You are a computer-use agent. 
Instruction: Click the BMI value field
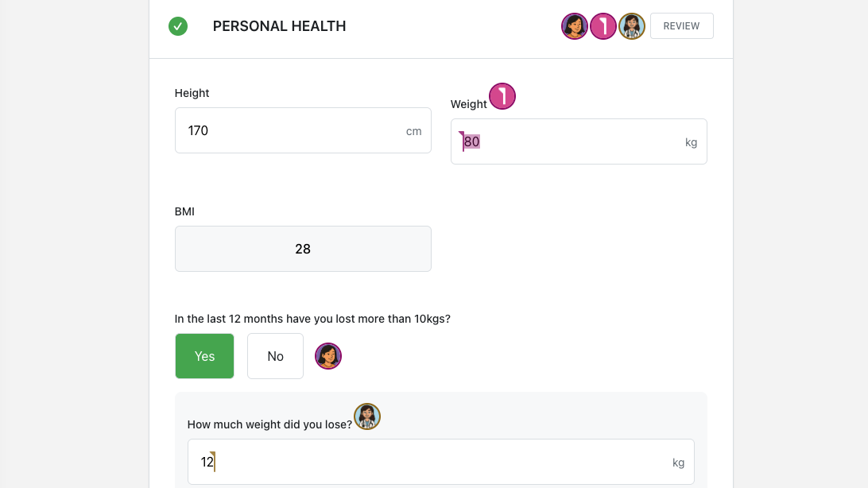click(303, 249)
